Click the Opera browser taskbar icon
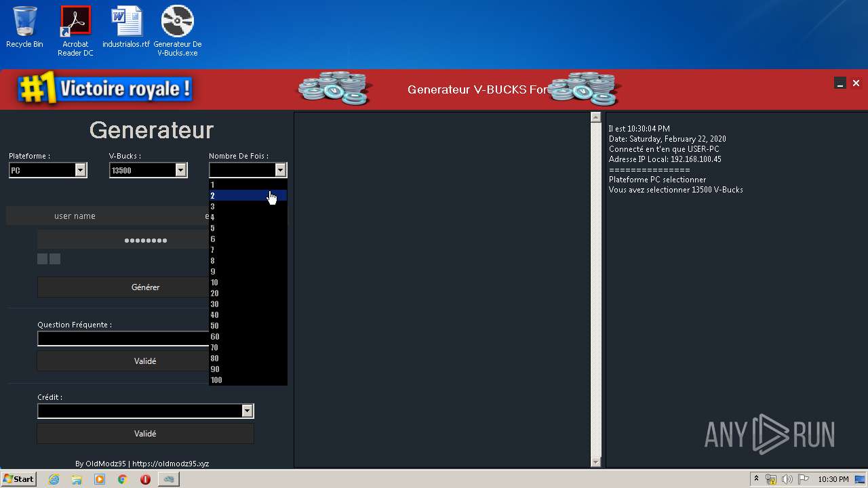 [x=145, y=479]
